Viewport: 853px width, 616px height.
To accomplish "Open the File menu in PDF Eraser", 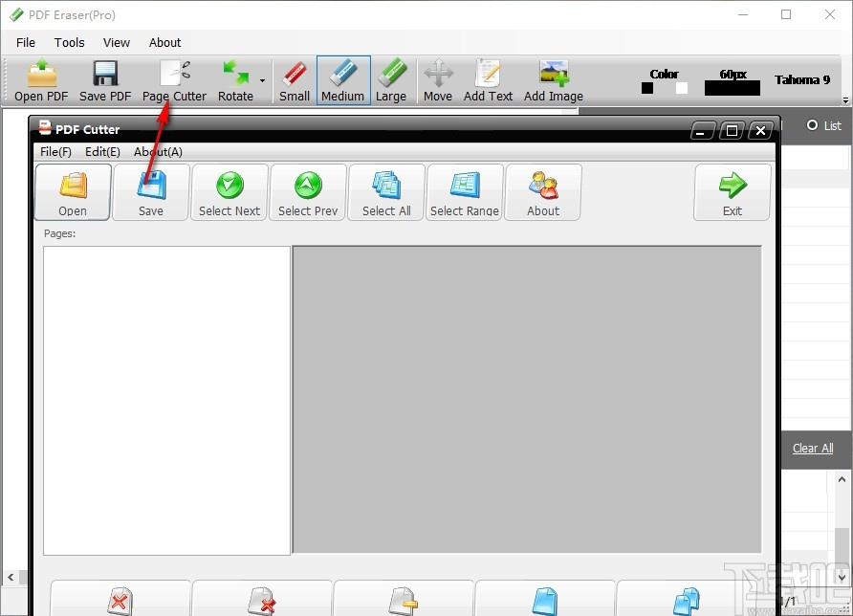I will tap(26, 42).
